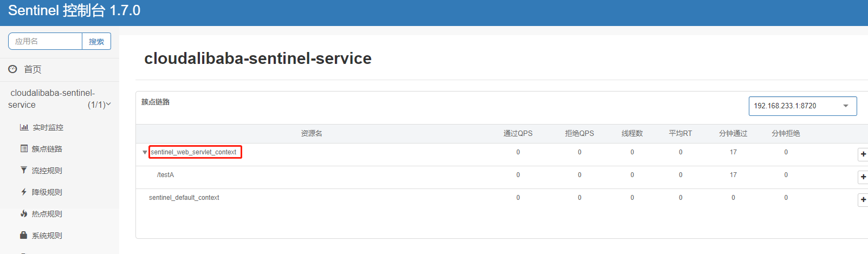The height and width of the screenshot is (254, 868).
Task: Click the 线程数 column header
Action: [632, 133]
